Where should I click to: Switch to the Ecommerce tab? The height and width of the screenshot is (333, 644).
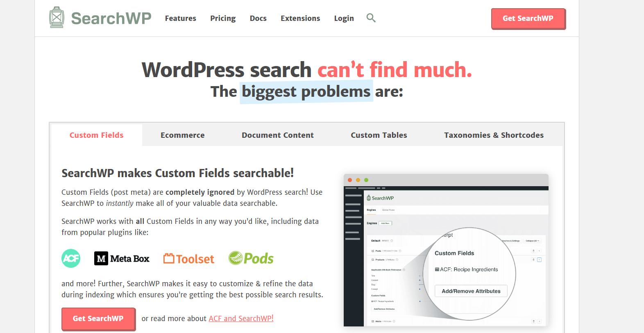pos(182,135)
